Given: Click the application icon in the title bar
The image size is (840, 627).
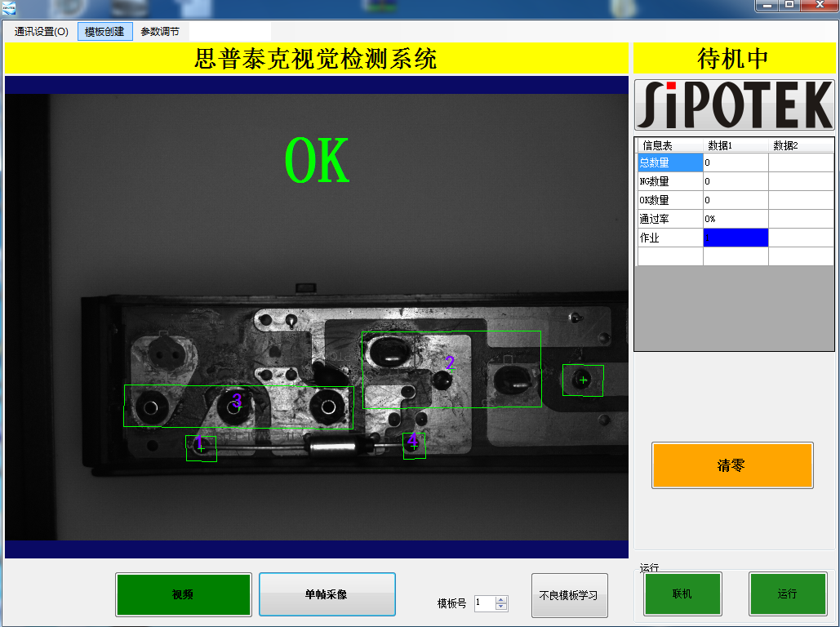Looking at the screenshot, I should click(8, 7).
